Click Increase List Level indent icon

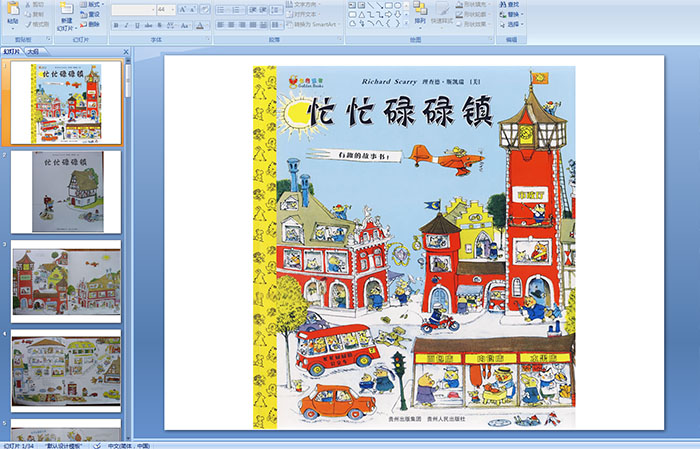[x=263, y=10]
